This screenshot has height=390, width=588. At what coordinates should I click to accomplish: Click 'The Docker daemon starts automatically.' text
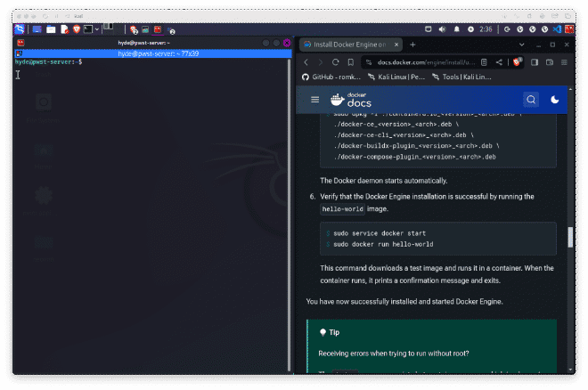(384, 181)
